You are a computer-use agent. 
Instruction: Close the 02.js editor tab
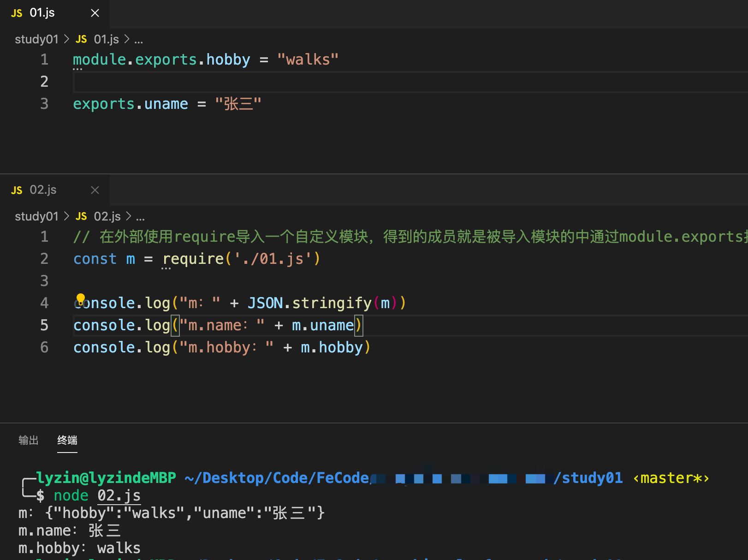95,190
